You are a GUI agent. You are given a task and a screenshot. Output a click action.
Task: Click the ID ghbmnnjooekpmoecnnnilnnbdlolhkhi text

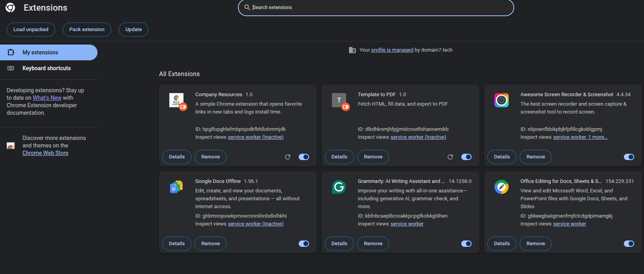[x=241, y=216]
